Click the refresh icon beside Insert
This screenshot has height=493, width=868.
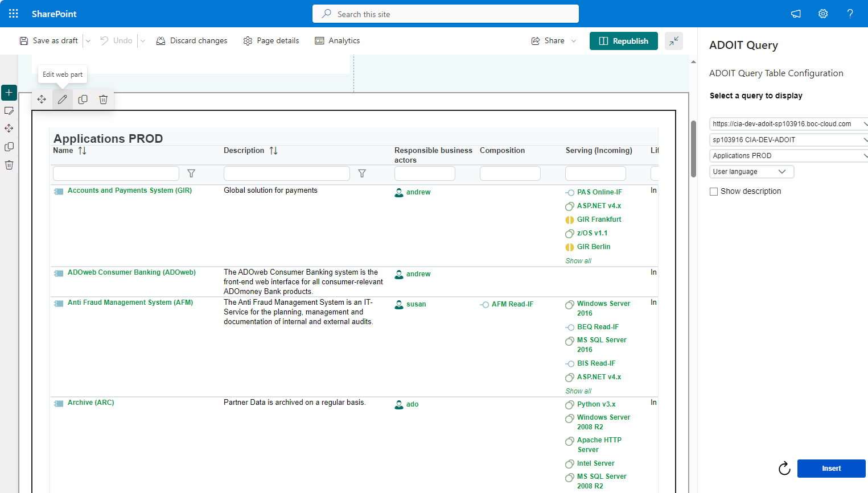pyautogui.click(x=784, y=469)
